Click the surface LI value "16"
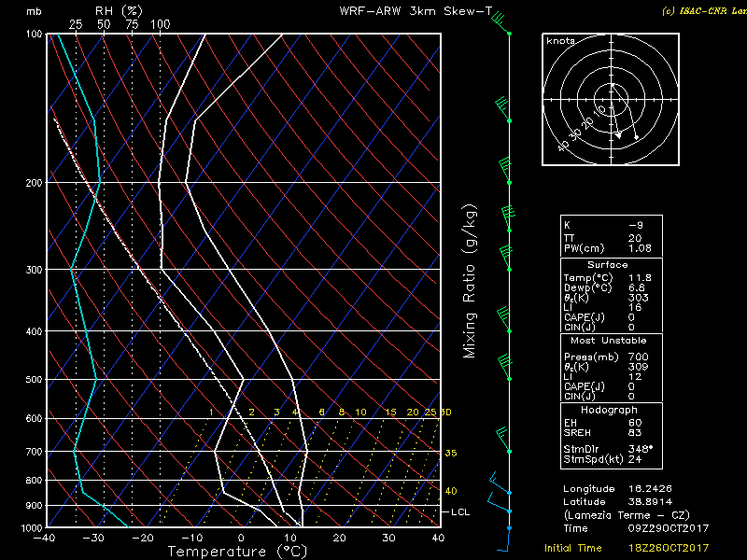This screenshot has width=747, height=560. pos(635,308)
